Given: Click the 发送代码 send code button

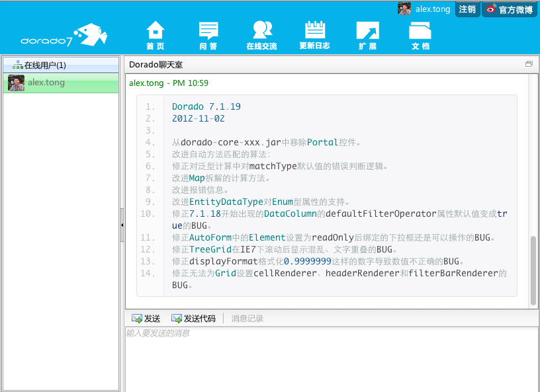Looking at the screenshot, I should point(193,318).
